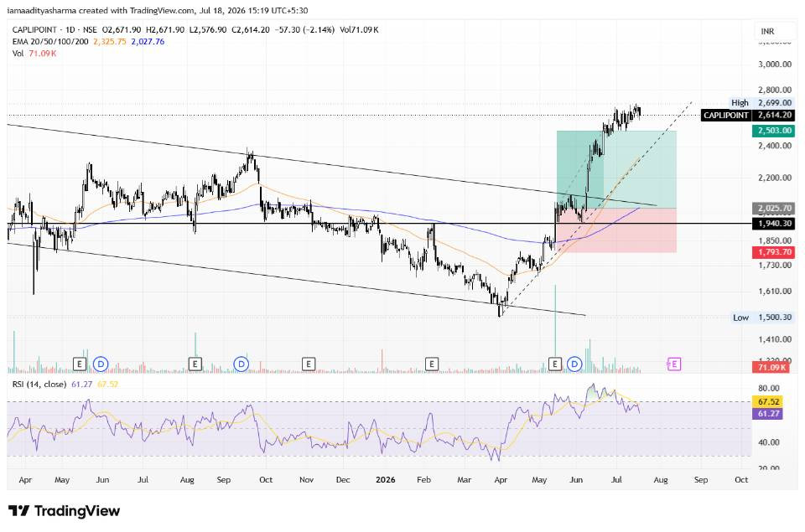Click the orange EMA value 2,325.75
Screen dimensions: 805x532
click(109, 42)
